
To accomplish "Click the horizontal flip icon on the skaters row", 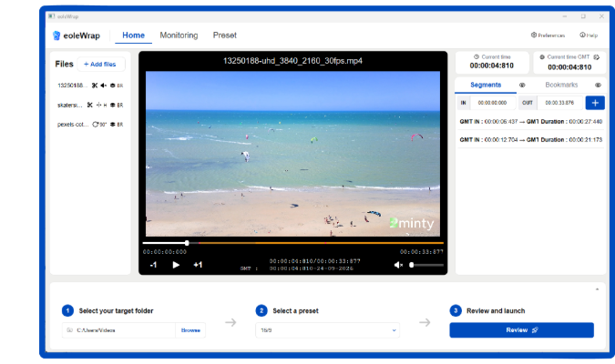I will click(98, 105).
